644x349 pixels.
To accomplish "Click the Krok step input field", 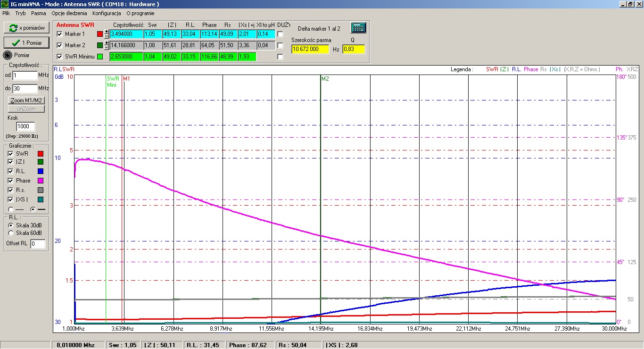I will (26, 126).
